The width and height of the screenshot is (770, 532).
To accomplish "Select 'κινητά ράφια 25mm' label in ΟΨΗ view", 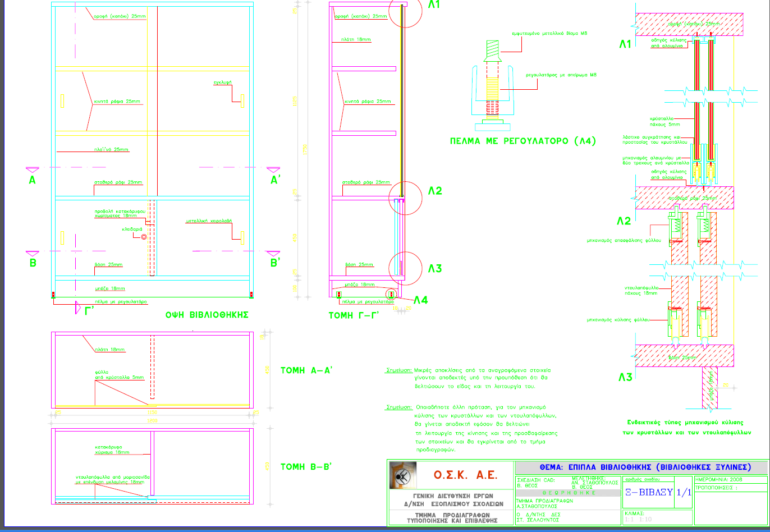I will (117, 102).
